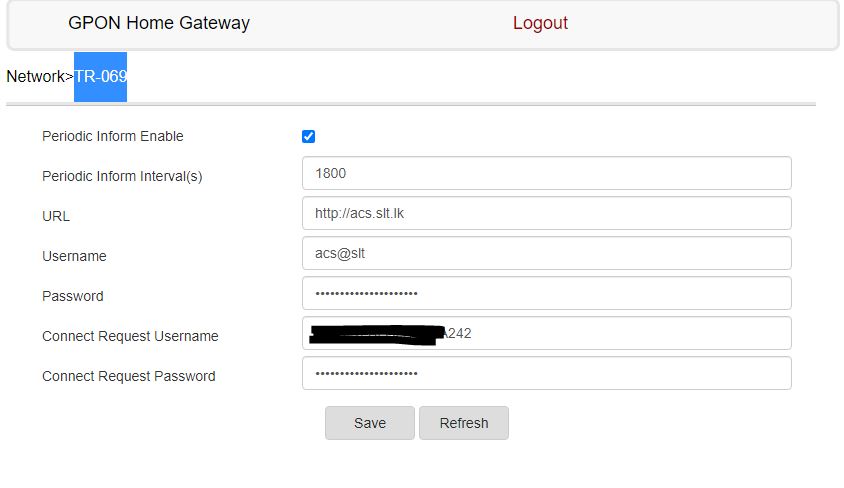Open the Network breadcrumb item
Viewport: 844px width, 488px height.
click(x=36, y=76)
